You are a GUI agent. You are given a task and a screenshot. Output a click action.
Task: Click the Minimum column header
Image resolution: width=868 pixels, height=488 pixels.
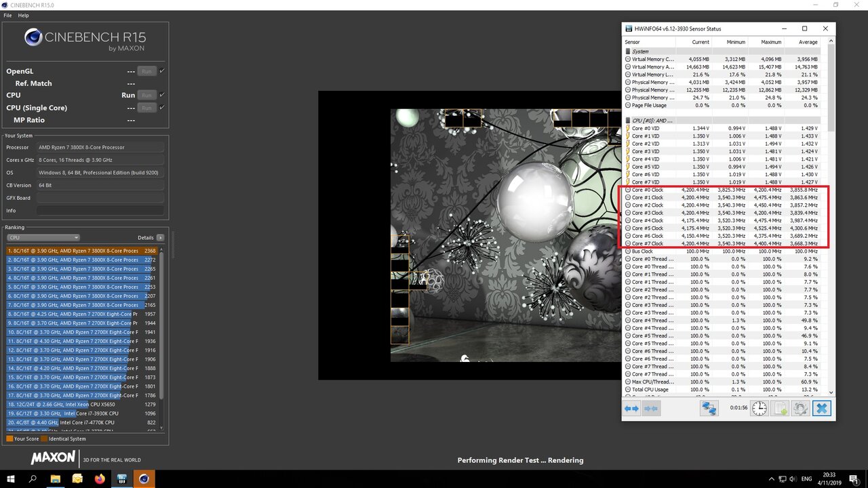pyautogui.click(x=729, y=42)
